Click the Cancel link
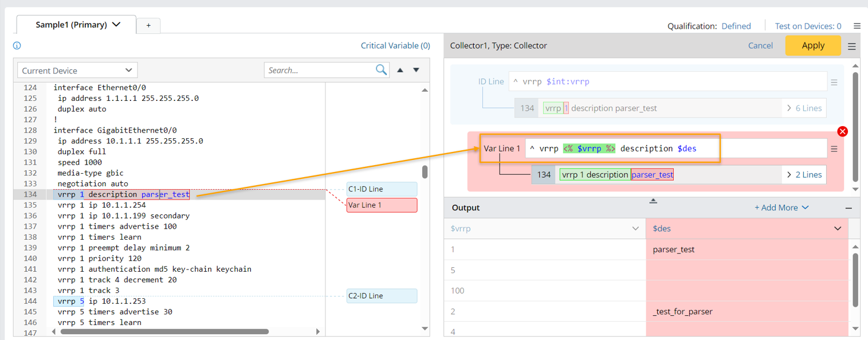 coord(760,46)
